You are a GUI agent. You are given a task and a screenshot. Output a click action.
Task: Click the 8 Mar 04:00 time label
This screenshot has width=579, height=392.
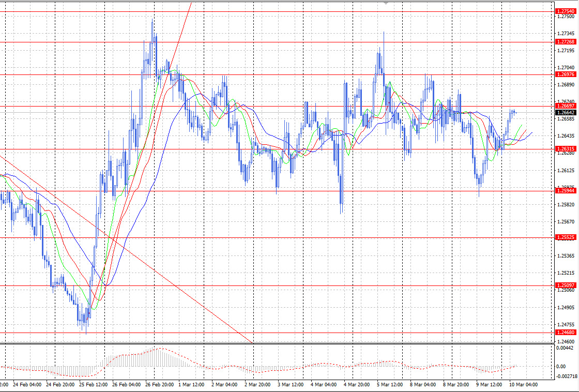pyautogui.click(x=423, y=385)
